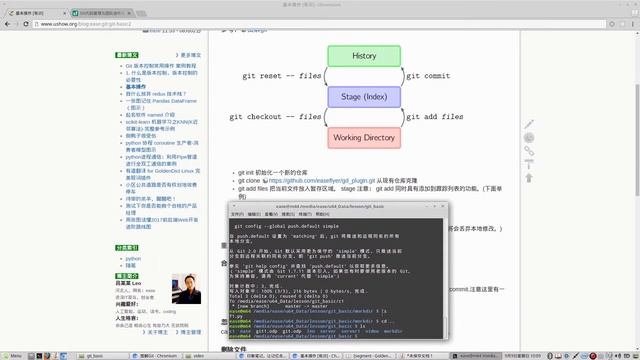Open the 编辑(E) menu in the terminal

254,214
